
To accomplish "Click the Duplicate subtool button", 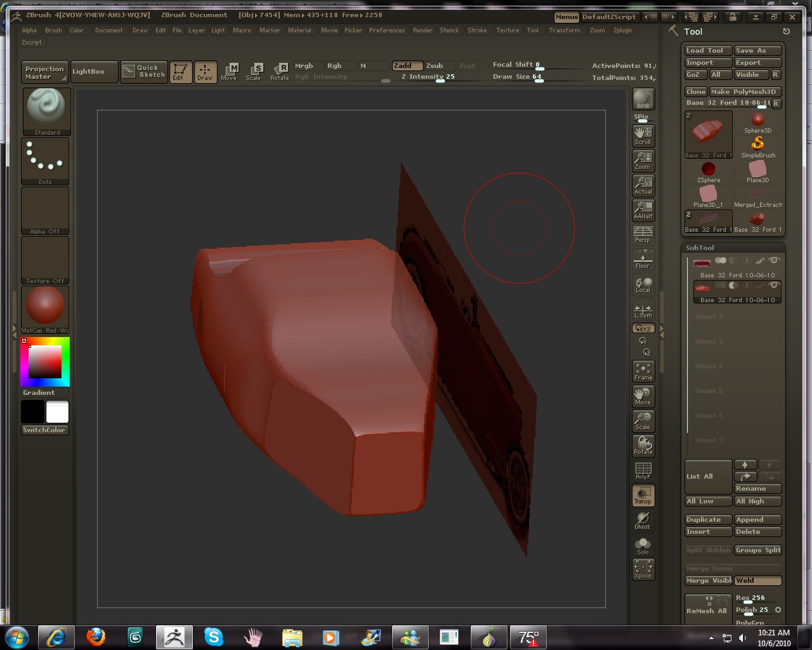I will tap(708, 520).
